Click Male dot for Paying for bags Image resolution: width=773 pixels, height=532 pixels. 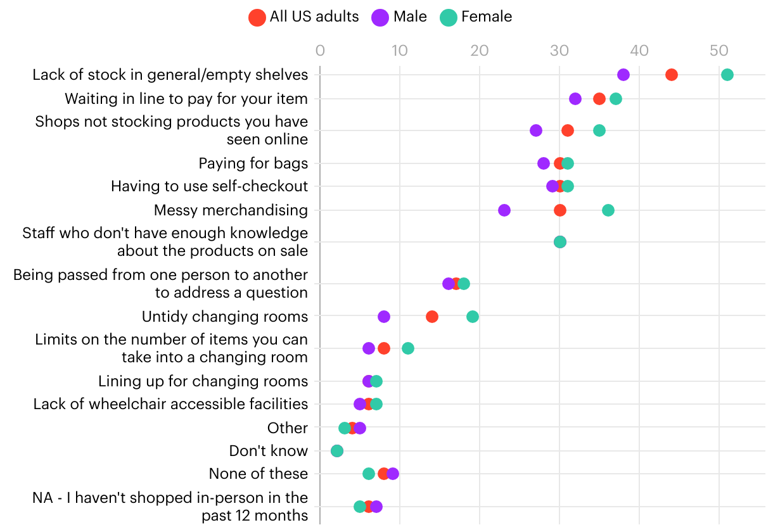(x=544, y=163)
